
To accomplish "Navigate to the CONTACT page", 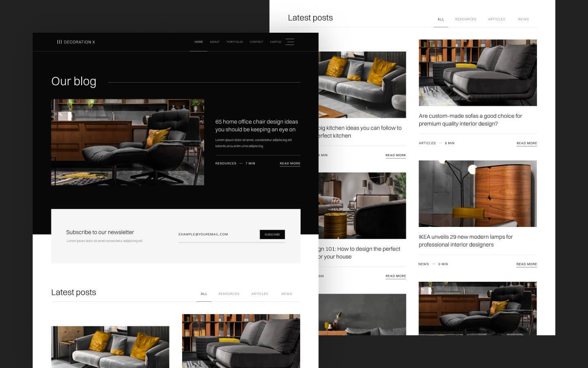I will [256, 42].
